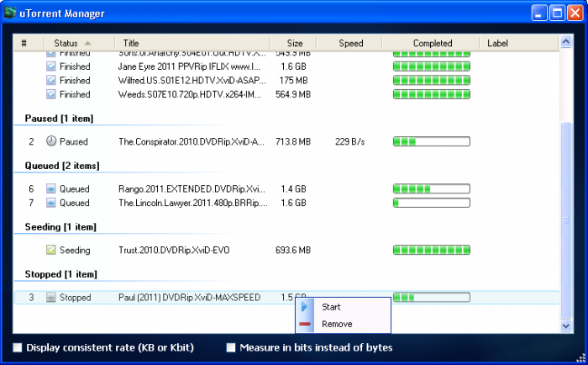The height and width of the screenshot is (365, 588).
Task: Click queue number 6 in Rango row
Action: (31, 188)
